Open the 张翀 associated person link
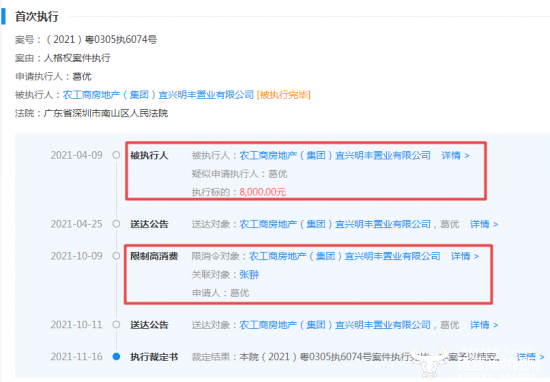Screen dimensions: 550x382 [249, 274]
